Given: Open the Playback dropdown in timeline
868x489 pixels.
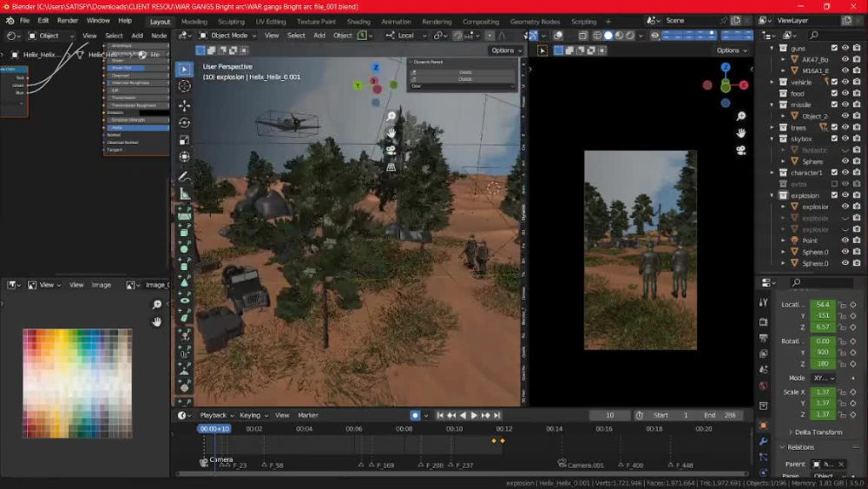Looking at the screenshot, I should pyautogui.click(x=216, y=415).
